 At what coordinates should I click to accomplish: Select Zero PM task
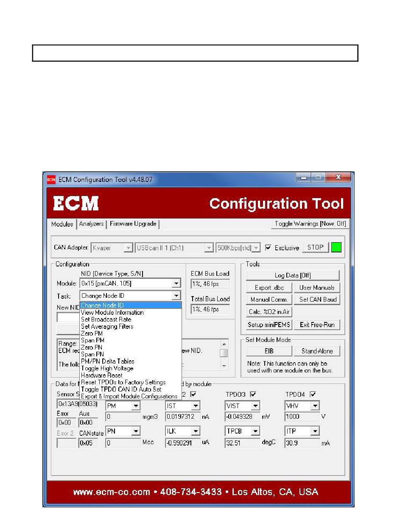131,333
